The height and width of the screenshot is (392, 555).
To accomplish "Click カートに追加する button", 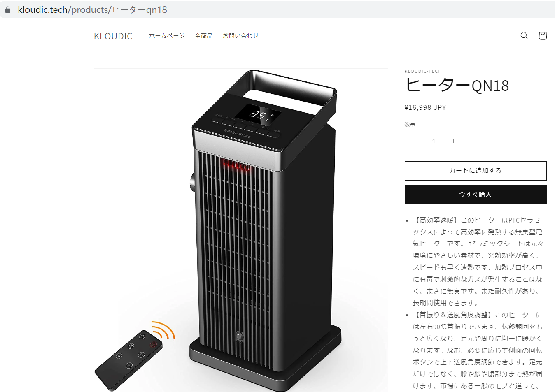I will click(x=476, y=171).
